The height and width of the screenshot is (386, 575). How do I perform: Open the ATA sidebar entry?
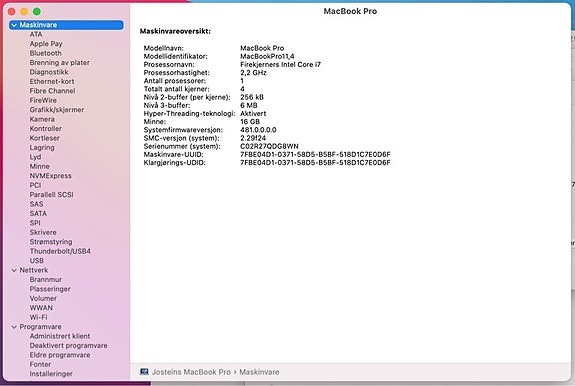36,34
